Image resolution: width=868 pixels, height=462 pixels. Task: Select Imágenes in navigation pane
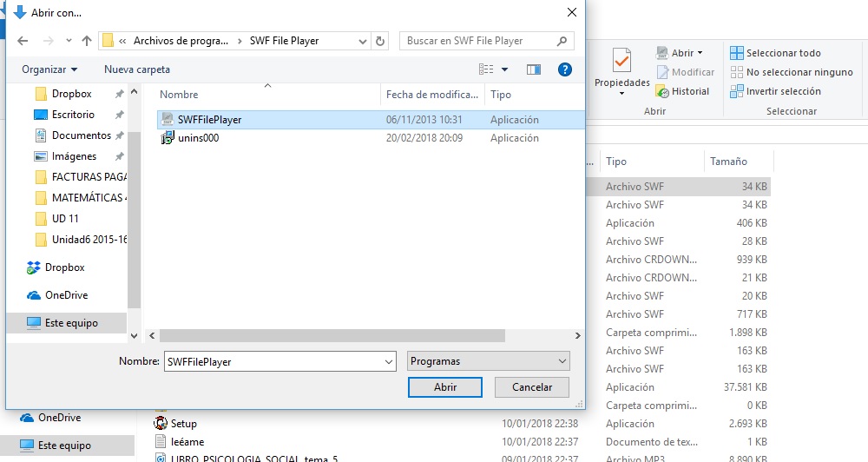tap(74, 156)
